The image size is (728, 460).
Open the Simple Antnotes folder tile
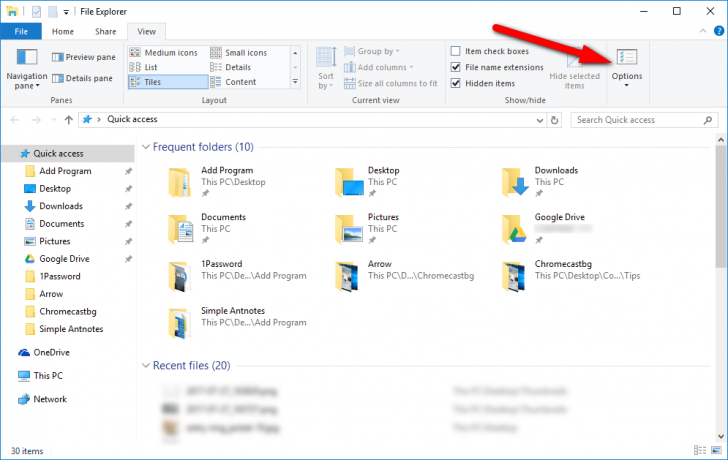pyautogui.click(x=237, y=323)
